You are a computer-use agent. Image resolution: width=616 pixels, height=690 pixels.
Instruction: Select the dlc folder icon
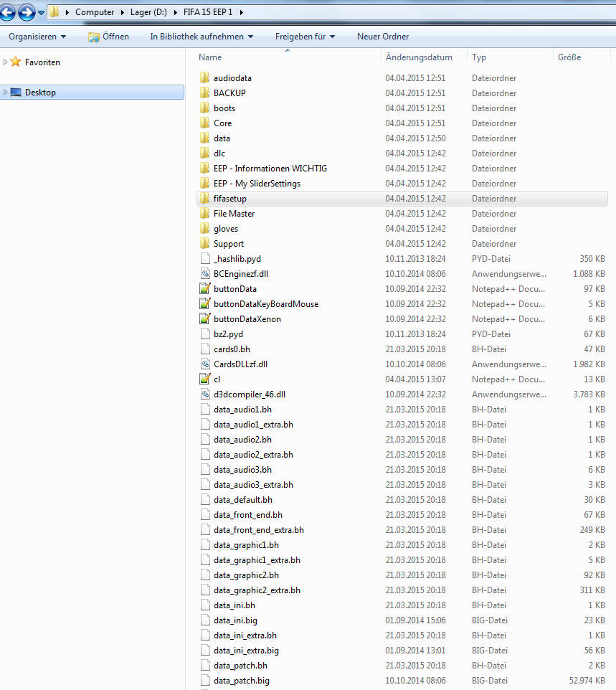coord(204,153)
